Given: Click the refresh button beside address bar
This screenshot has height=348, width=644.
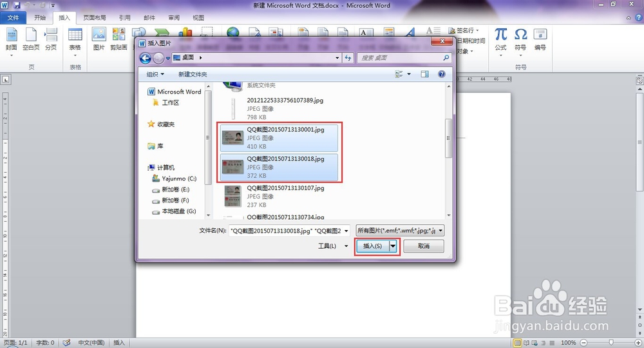Looking at the screenshot, I should (348, 58).
